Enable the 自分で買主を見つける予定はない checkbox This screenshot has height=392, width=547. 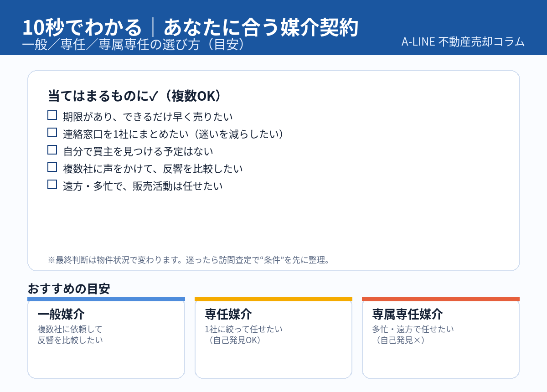tap(52, 150)
